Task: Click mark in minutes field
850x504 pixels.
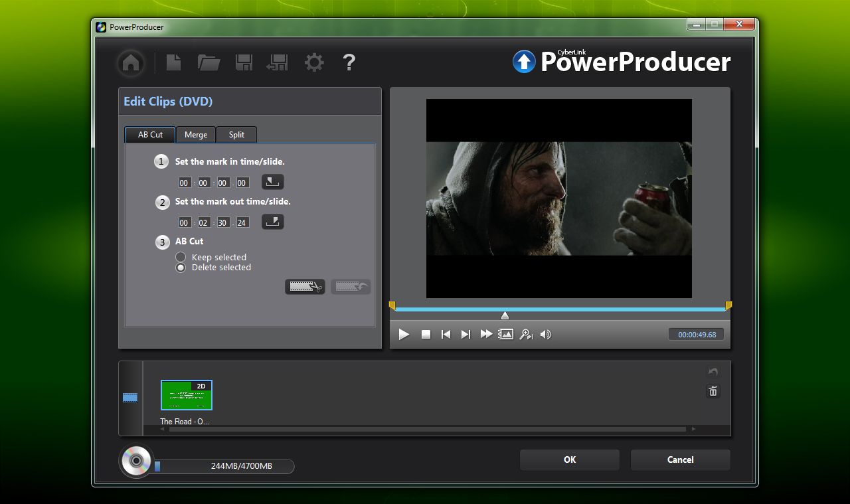Action: [204, 183]
